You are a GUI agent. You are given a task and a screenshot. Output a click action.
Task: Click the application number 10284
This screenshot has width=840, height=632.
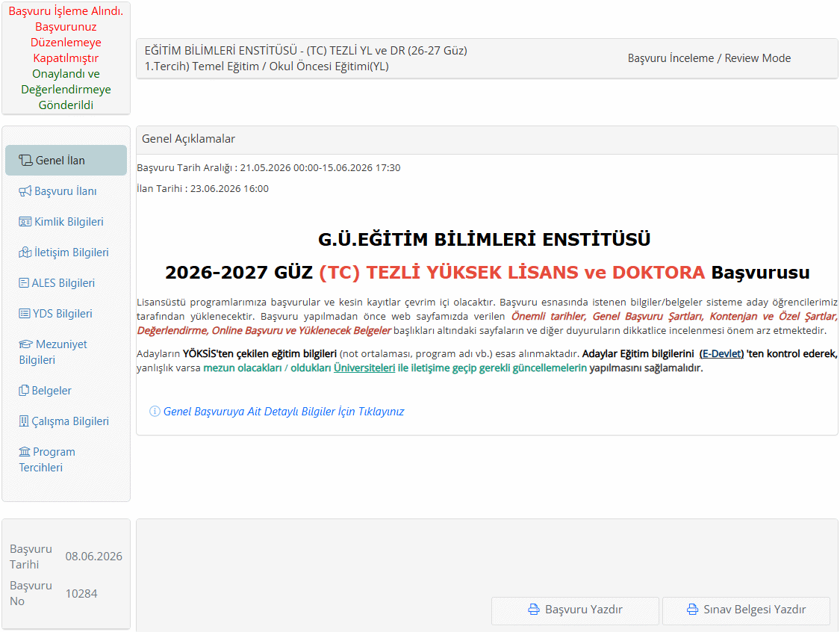tap(81, 593)
